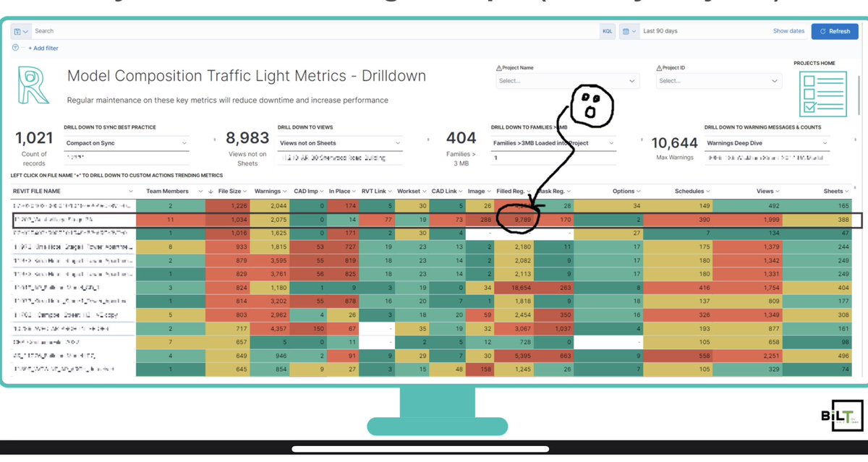Click the 8,983 views not on sheets metric
The height and width of the screenshot is (462, 868).
pyautogui.click(x=247, y=138)
